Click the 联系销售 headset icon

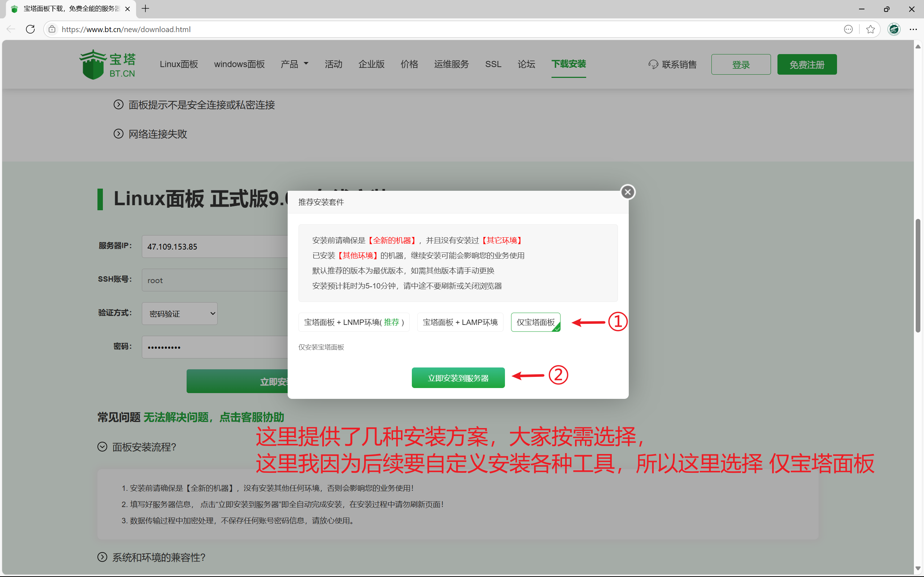point(653,64)
